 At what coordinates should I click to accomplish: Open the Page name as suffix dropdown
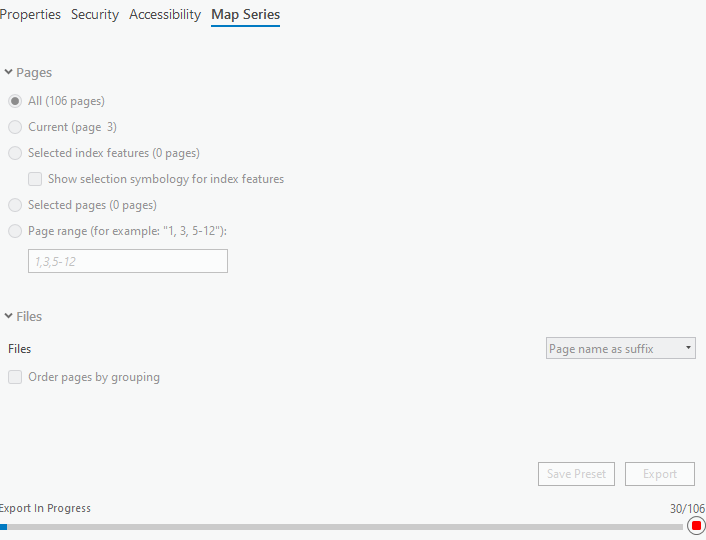621,348
